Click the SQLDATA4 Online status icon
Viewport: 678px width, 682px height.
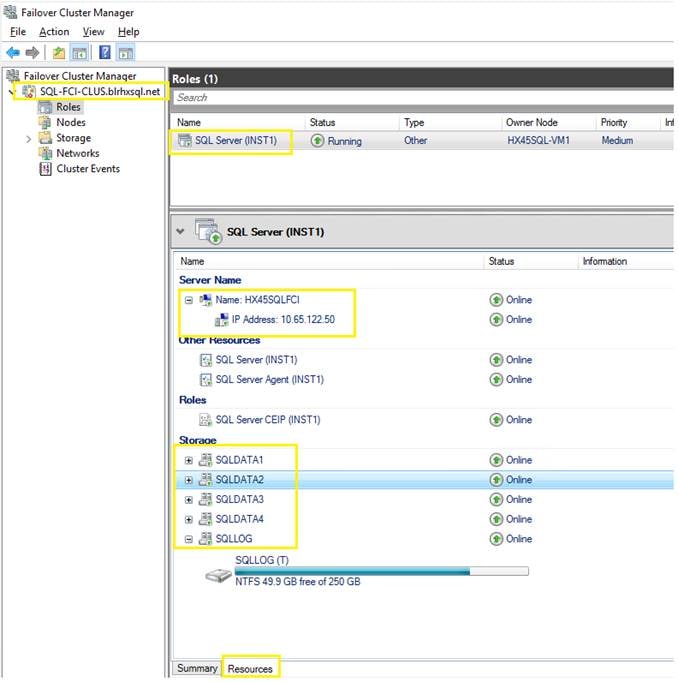[x=496, y=519]
